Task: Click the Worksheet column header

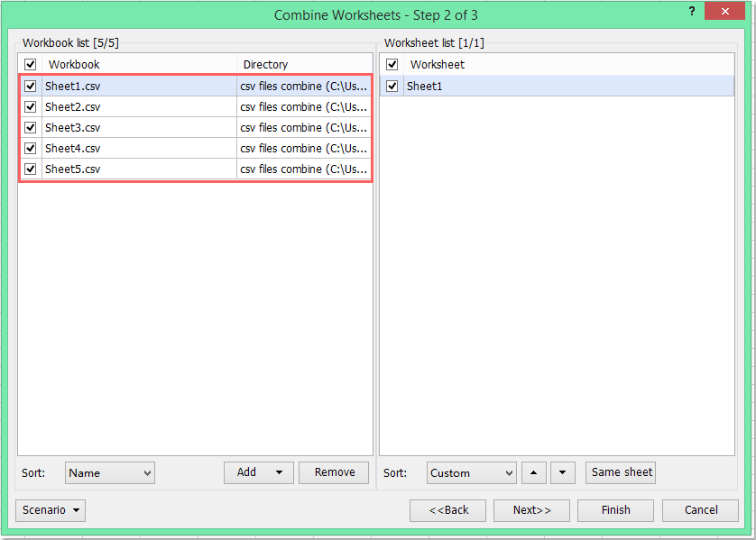Action: (569, 64)
